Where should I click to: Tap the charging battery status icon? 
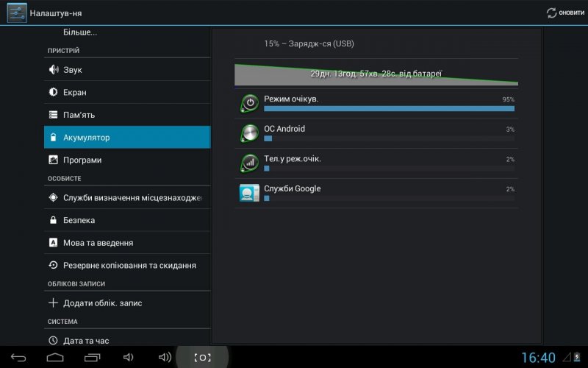tap(577, 357)
